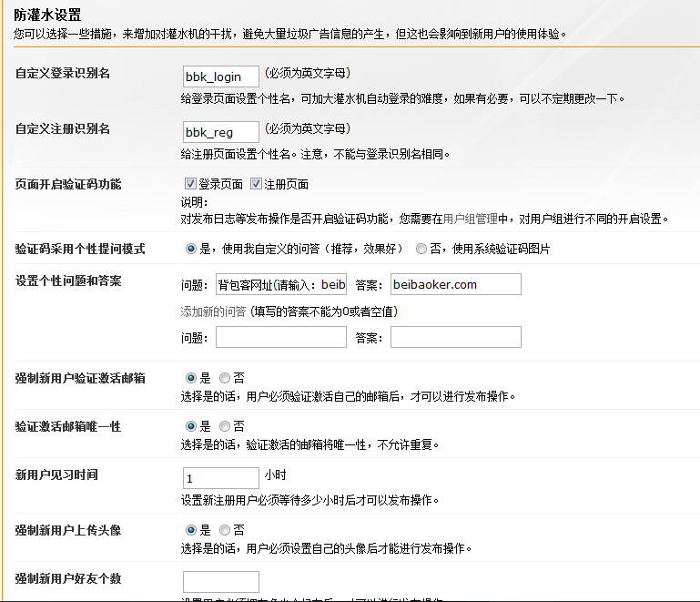Click the existing 问题 field with 背包客网址
This screenshot has width=700, height=602.
(x=281, y=284)
